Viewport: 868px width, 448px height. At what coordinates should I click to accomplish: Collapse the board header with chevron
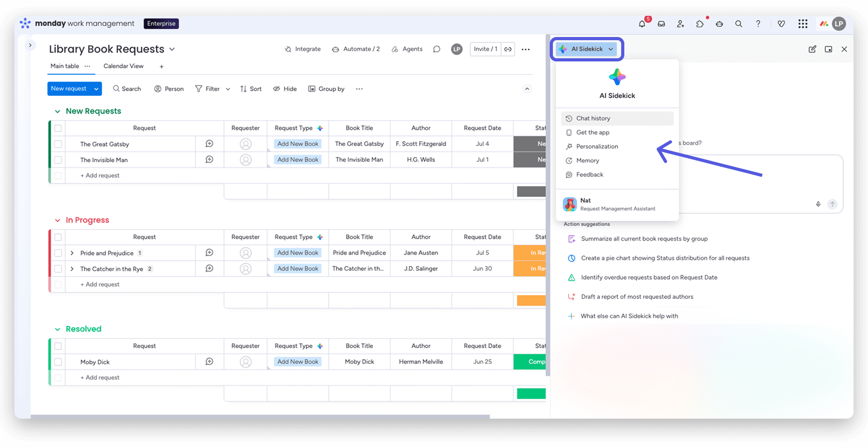(x=527, y=89)
